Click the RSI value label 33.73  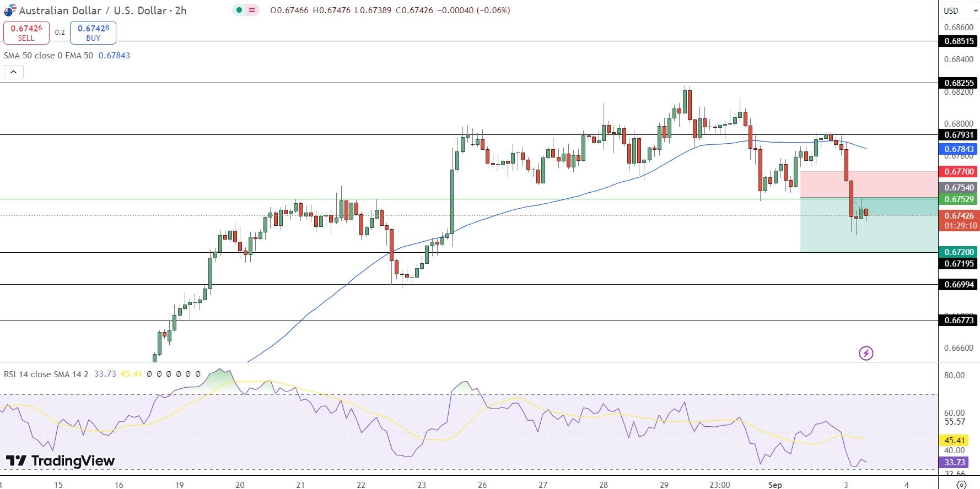954,463
